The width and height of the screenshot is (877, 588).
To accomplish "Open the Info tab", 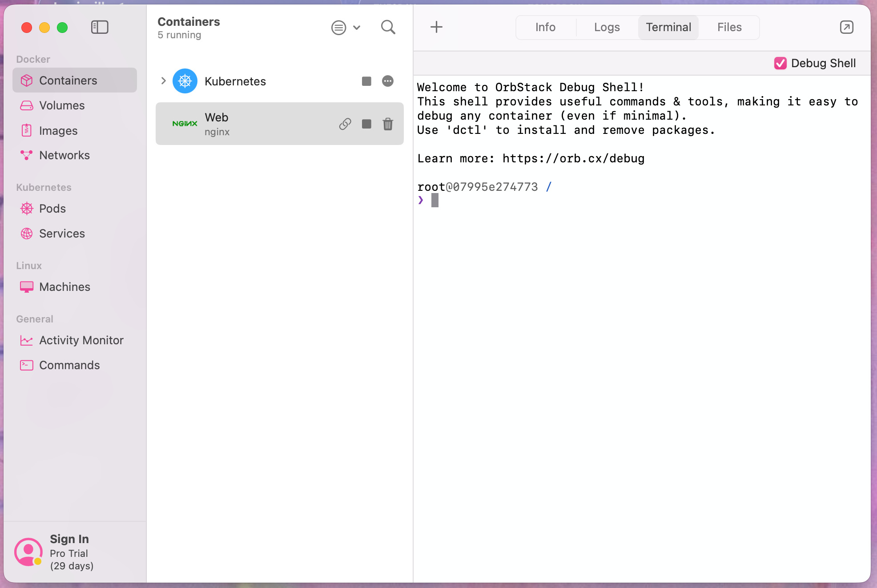I will [x=545, y=27].
